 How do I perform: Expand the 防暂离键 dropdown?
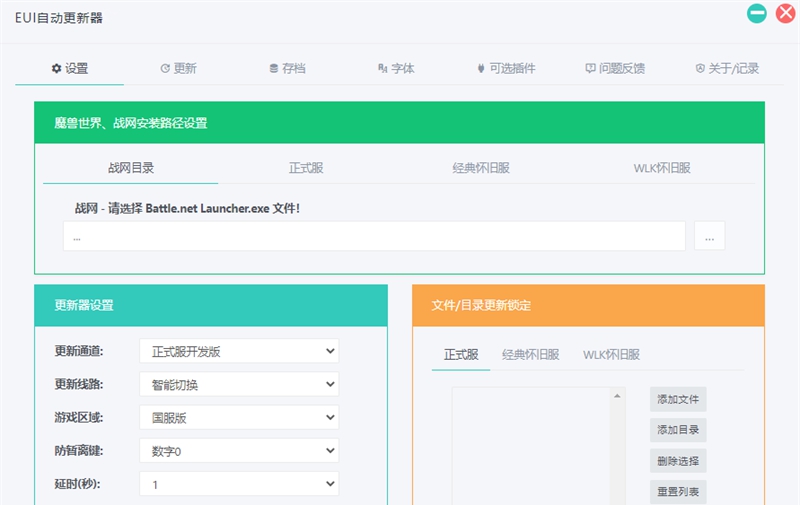pyautogui.click(x=238, y=451)
